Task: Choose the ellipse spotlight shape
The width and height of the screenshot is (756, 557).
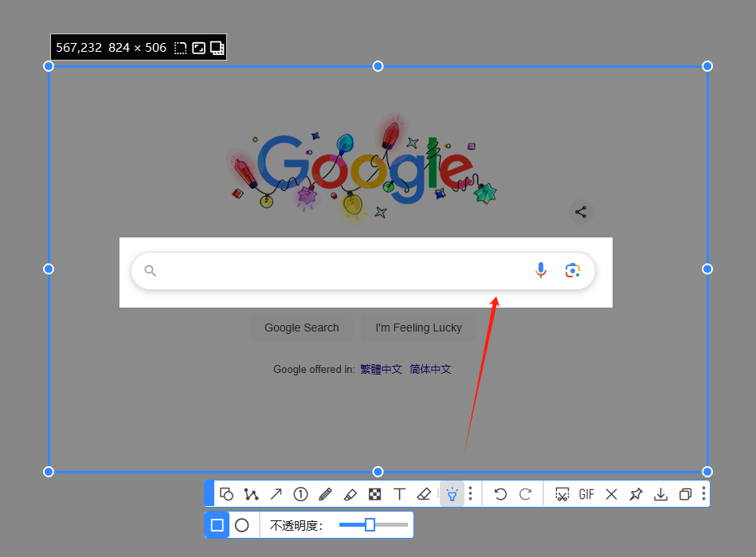Action: pos(242,525)
